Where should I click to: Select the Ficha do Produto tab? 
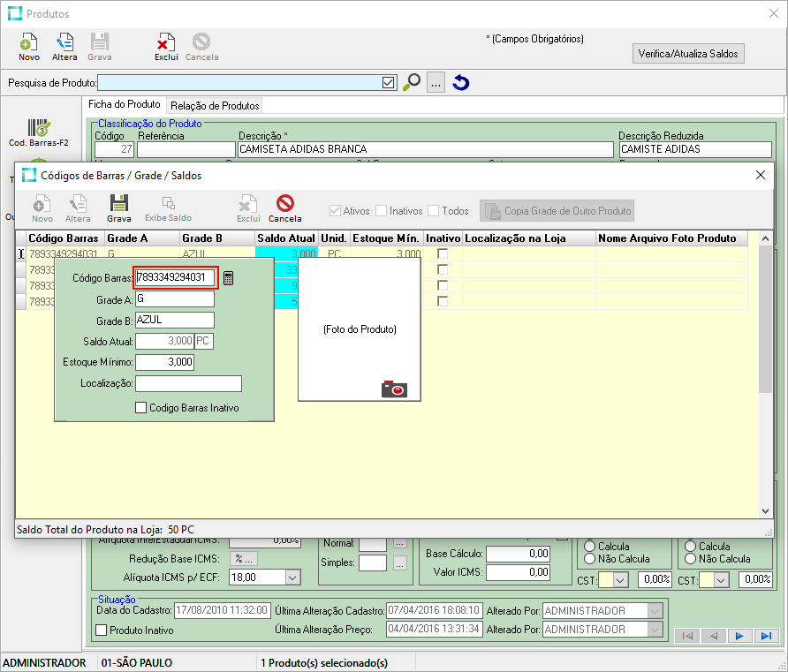click(124, 104)
